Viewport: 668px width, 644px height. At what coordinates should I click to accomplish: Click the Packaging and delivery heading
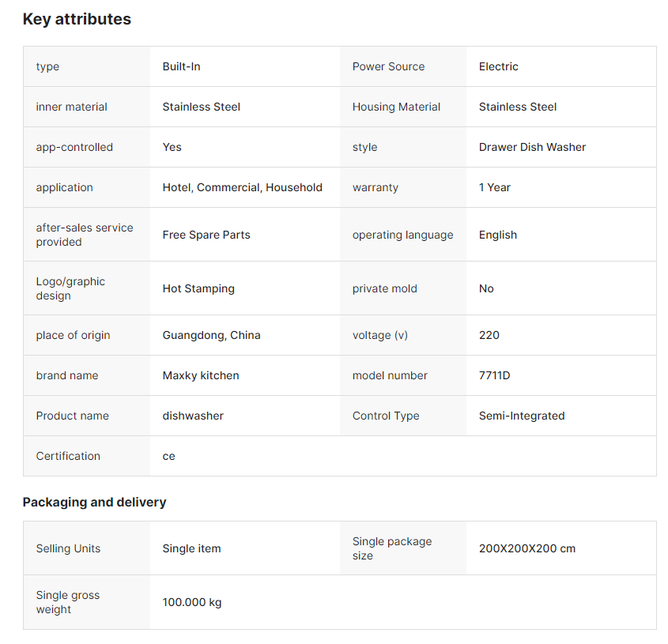pyautogui.click(x=94, y=502)
